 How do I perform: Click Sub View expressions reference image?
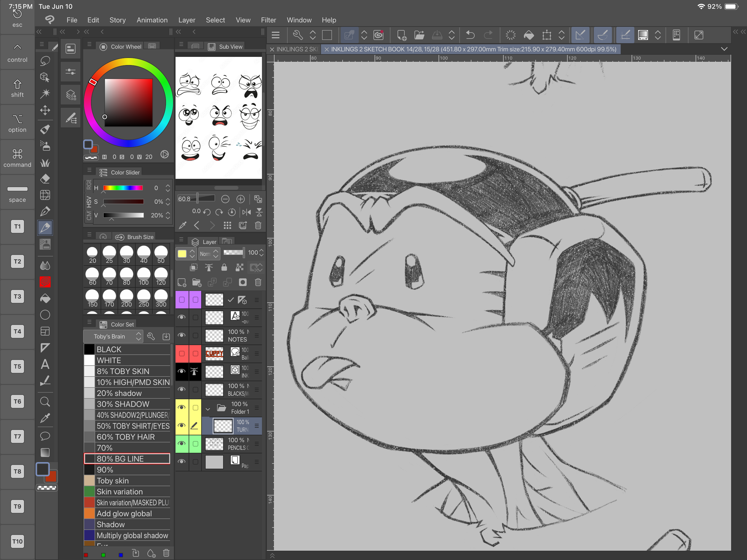pyautogui.click(x=218, y=118)
